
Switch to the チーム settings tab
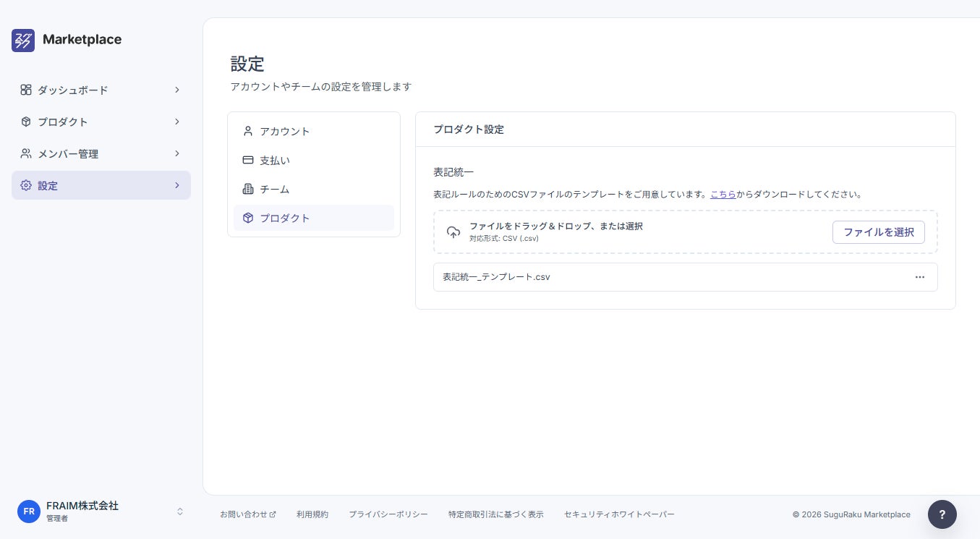pos(314,189)
